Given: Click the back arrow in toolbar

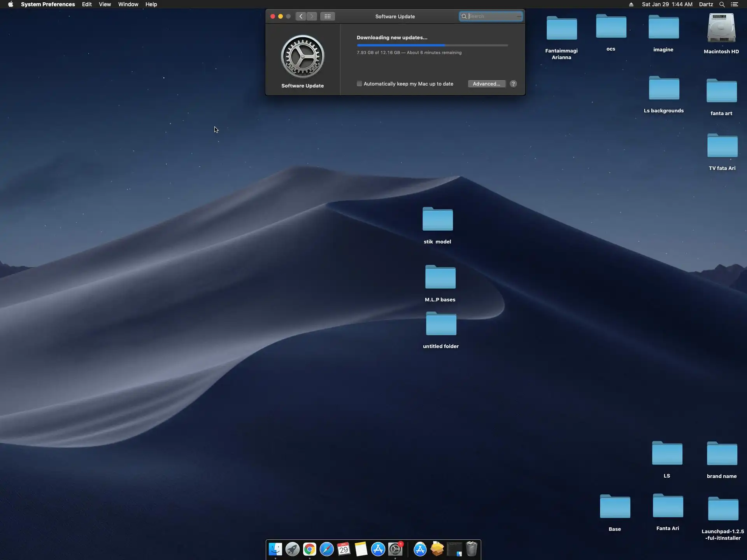Looking at the screenshot, I should coord(301,16).
